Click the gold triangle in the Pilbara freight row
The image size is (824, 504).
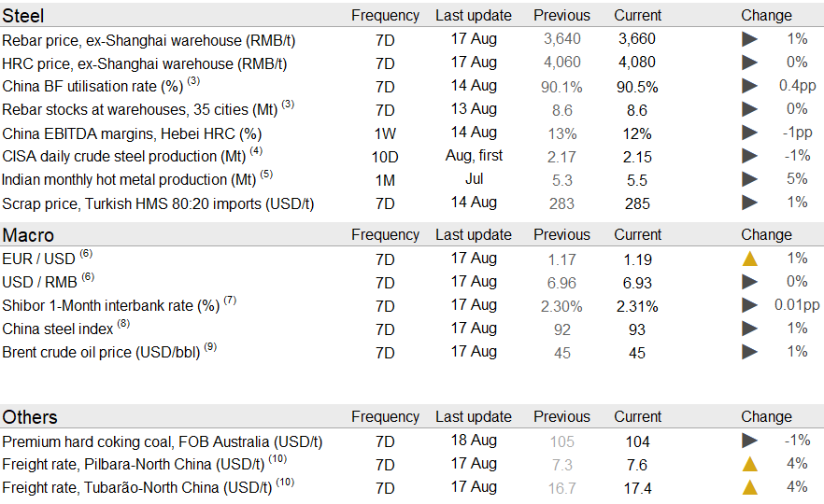(x=749, y=464)
